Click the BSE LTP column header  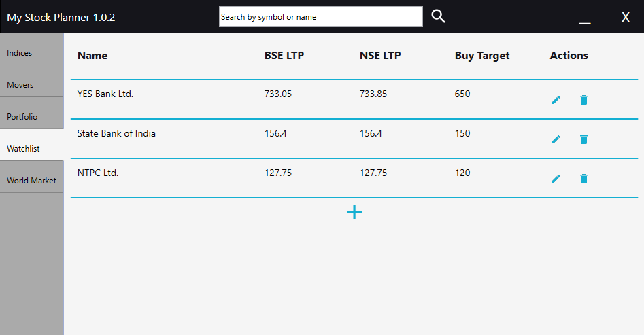tap(284, 56)
